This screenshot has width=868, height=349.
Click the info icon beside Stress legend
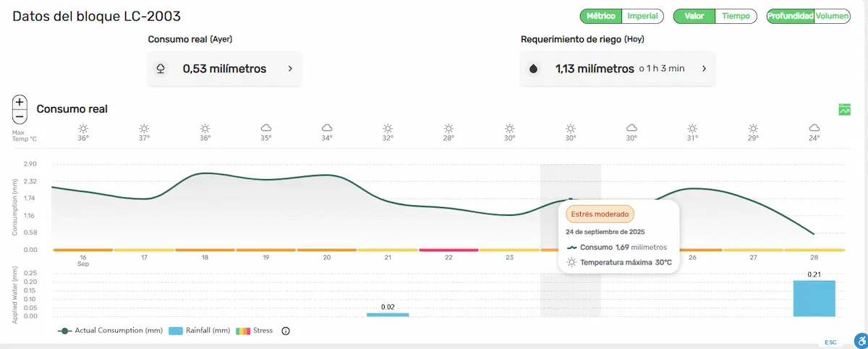pos(285,331)
